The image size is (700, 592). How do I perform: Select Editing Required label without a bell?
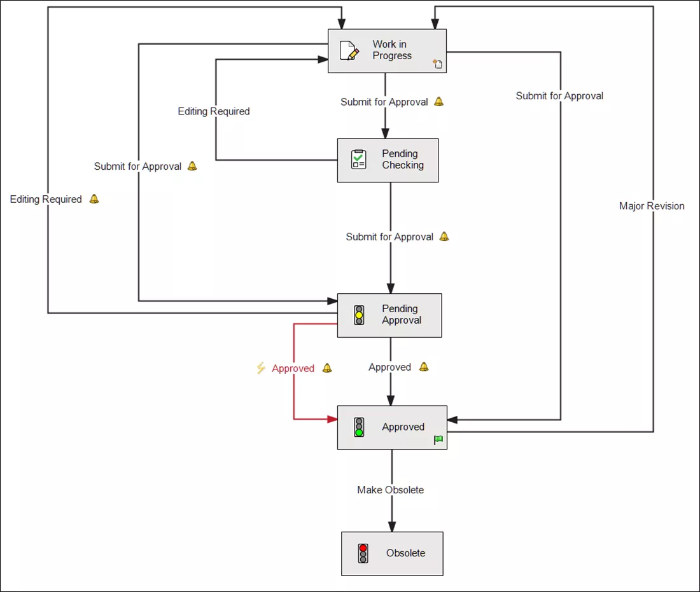(214, 111)
